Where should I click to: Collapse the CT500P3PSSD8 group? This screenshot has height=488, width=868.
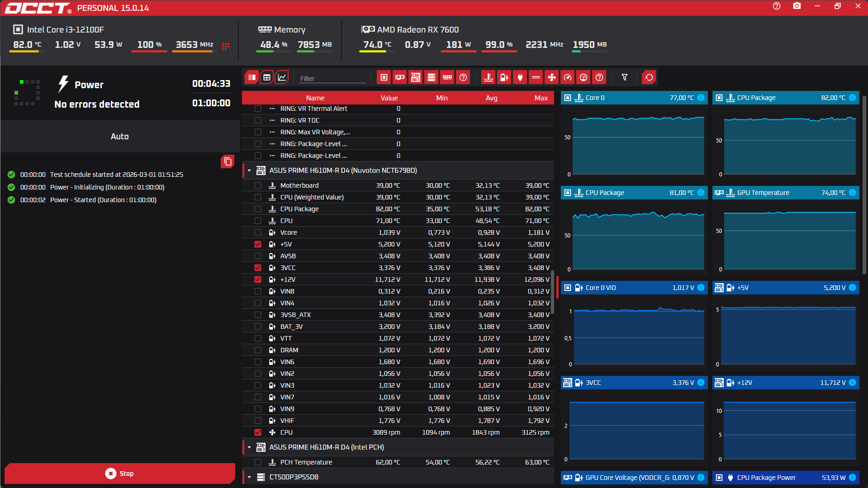click(249, 477)
